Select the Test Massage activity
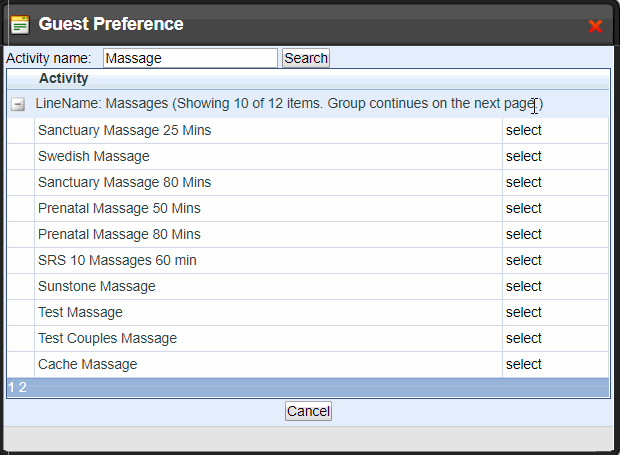The image size is (620, 455). [523, 312]
